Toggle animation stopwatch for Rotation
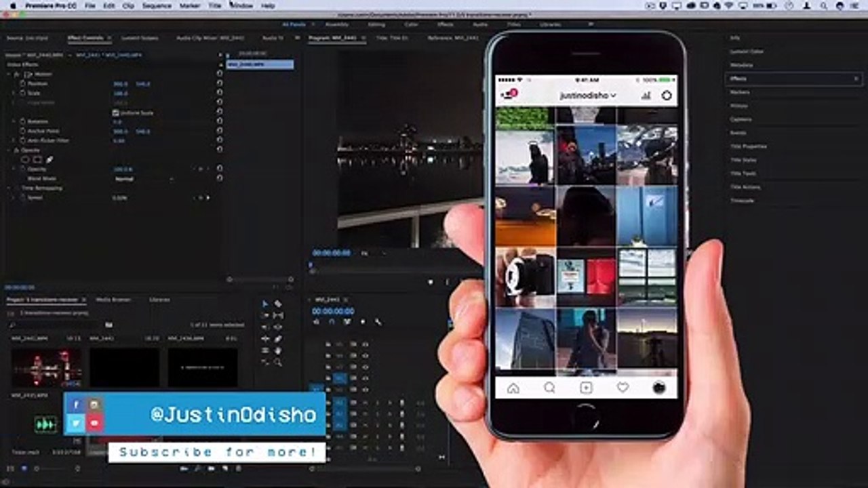Image resolution: width=868 pixels, height=488 pixels. (x=22, y=122)
